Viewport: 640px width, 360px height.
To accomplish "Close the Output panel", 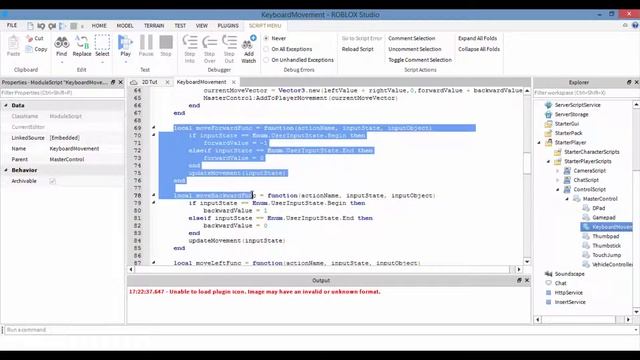I will coord(527,280).
